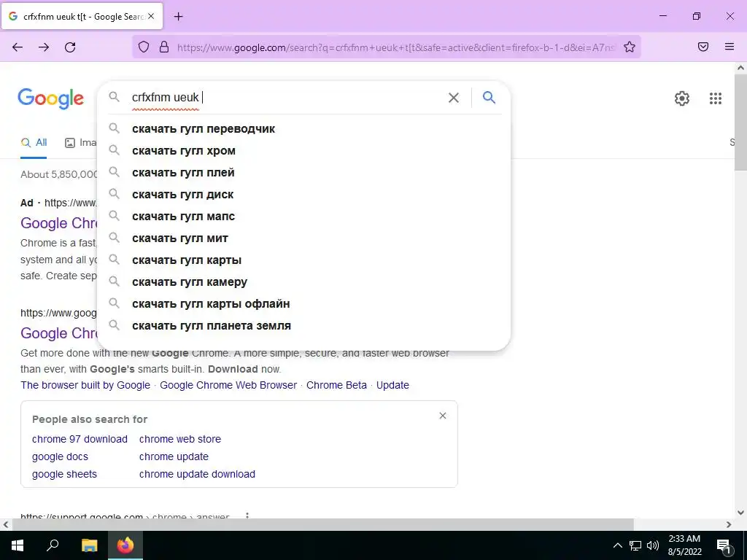The width and height of the screenshot is (747, 560).
Task: Choose suggestion скачать гугл плей
Action: pos(303,172)
